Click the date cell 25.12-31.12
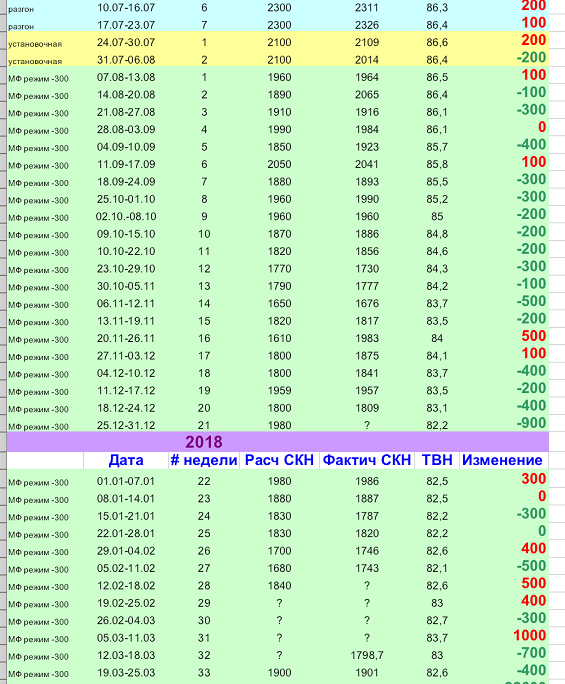This screenshot has height=684, width=565. point(126,425)
